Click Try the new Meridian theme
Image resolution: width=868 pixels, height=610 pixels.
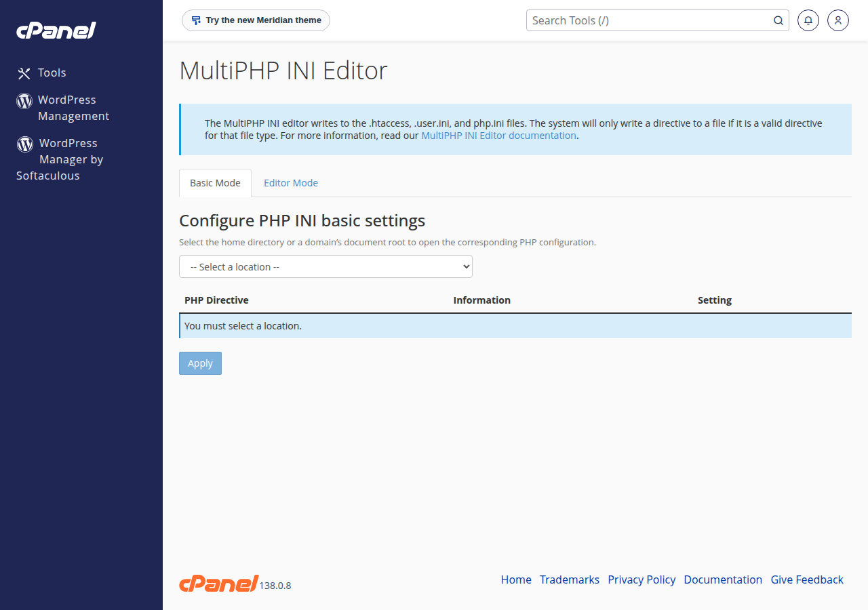coord(256,20)
